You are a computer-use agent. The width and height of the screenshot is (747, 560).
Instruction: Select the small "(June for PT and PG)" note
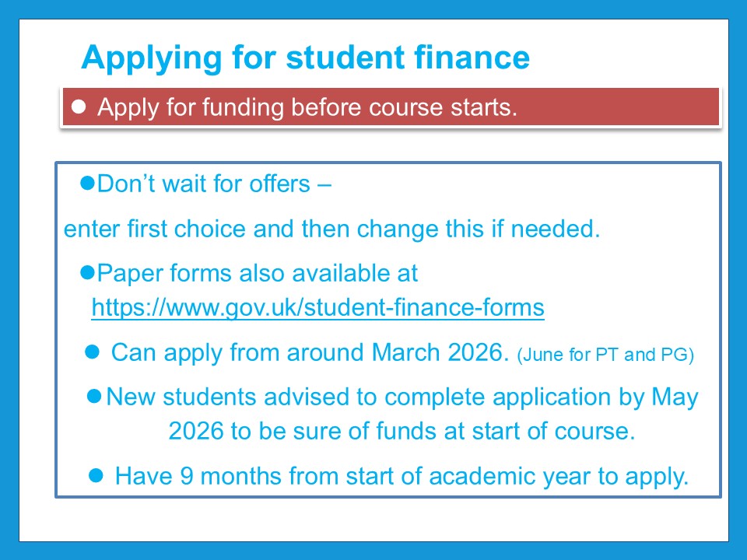[605, 355]
